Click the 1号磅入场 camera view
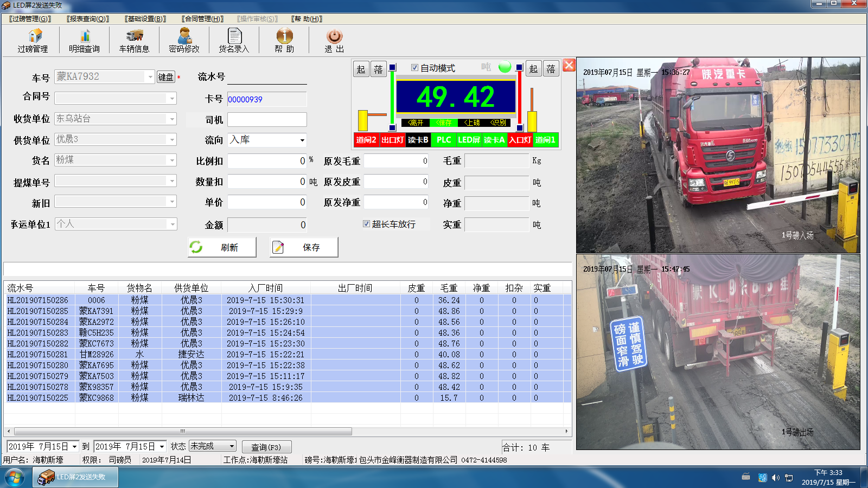This screenshot has height=488, width=868. pyautogui.click(x=718, y=155)
